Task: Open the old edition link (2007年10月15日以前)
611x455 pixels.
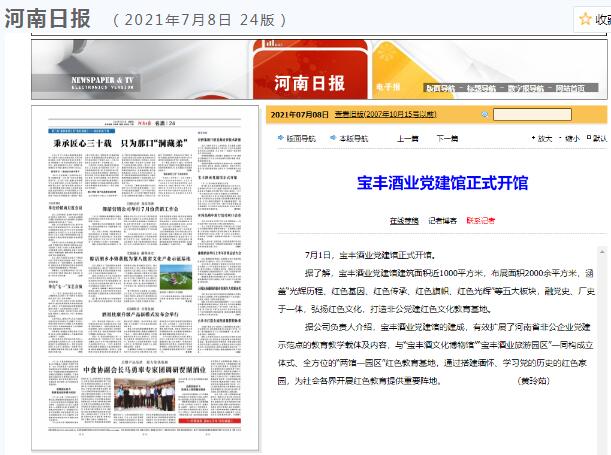Action: click(385, 115)
